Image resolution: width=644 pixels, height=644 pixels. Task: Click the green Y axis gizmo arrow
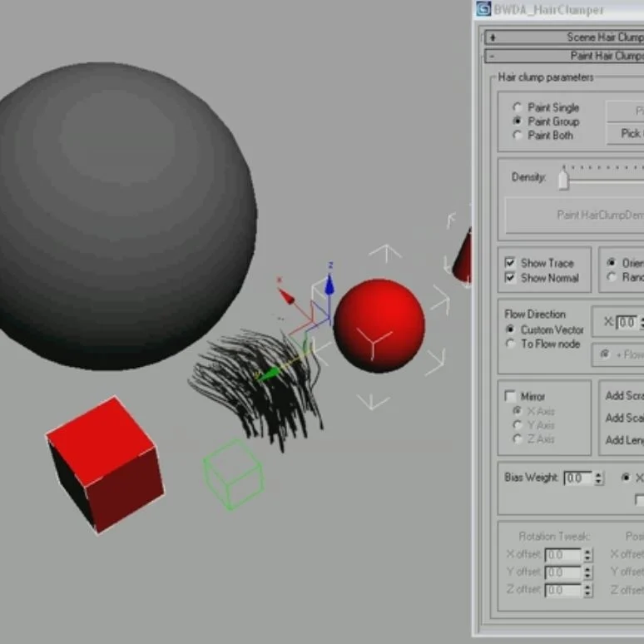coord(269,374)
